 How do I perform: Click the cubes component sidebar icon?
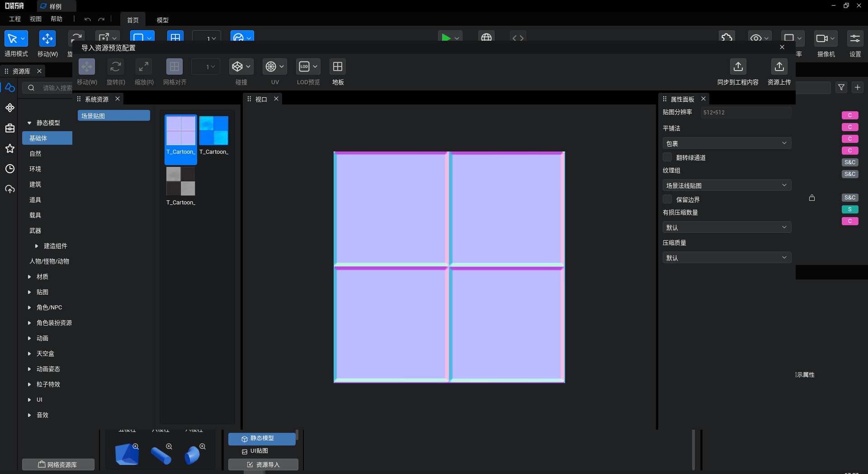click(x=10, y=108)
